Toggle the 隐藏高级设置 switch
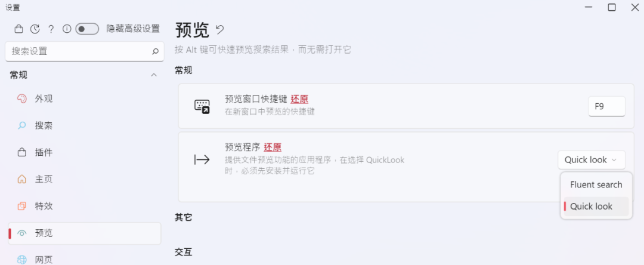This screenshot has width=644, height=265. (x=88, y=29)
